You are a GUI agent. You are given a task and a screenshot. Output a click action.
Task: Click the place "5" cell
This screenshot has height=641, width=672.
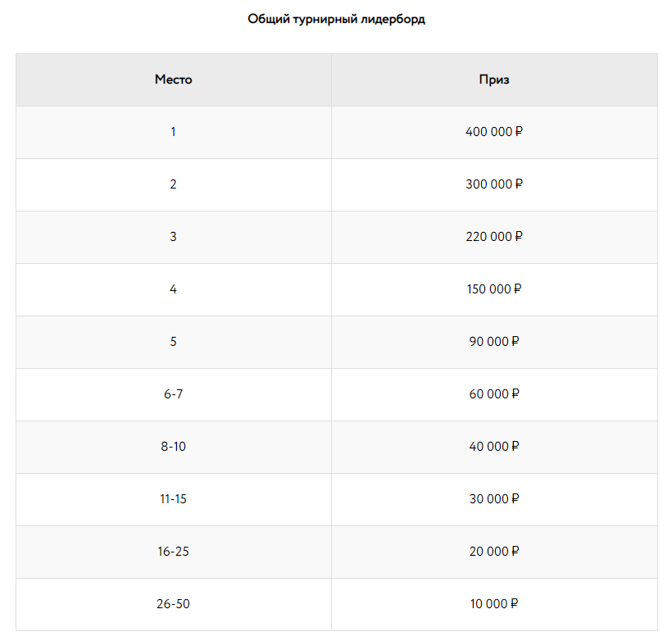tap(173, 342)
